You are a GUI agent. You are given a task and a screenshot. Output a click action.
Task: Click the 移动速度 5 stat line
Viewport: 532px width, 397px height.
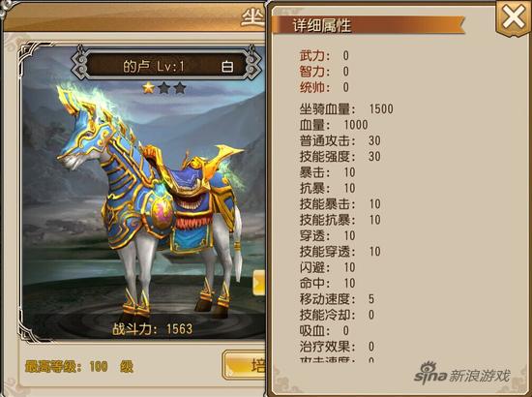[337, 299]
